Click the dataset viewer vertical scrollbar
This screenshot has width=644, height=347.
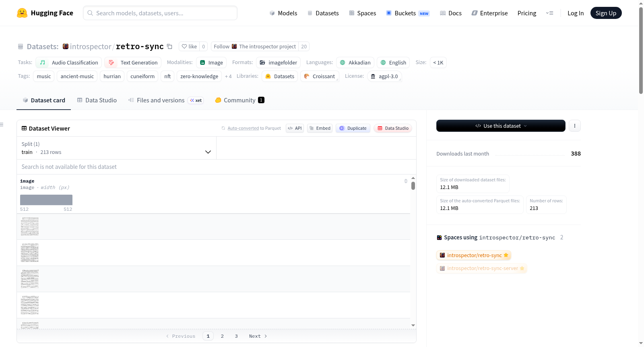[x=413, y=186]
